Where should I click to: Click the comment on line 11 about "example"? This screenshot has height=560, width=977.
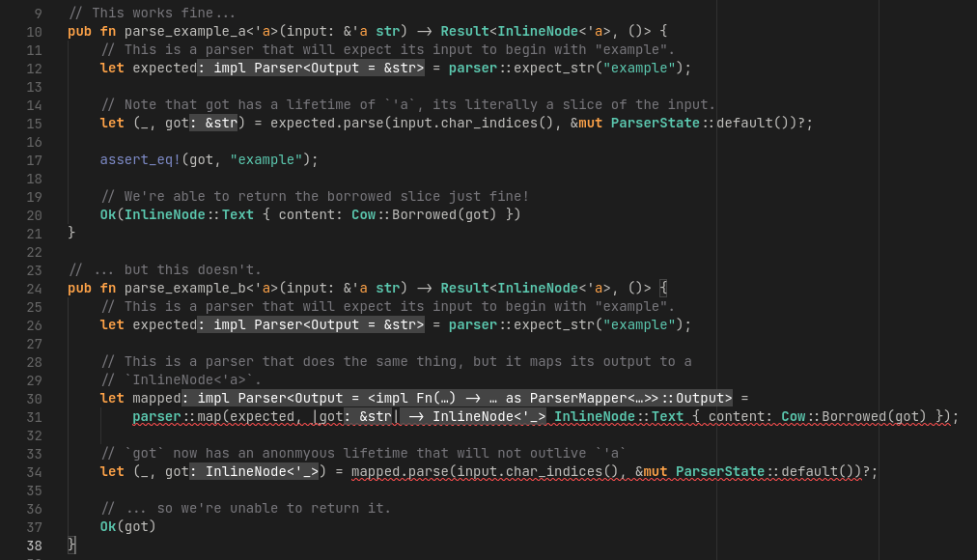(387, 50)
